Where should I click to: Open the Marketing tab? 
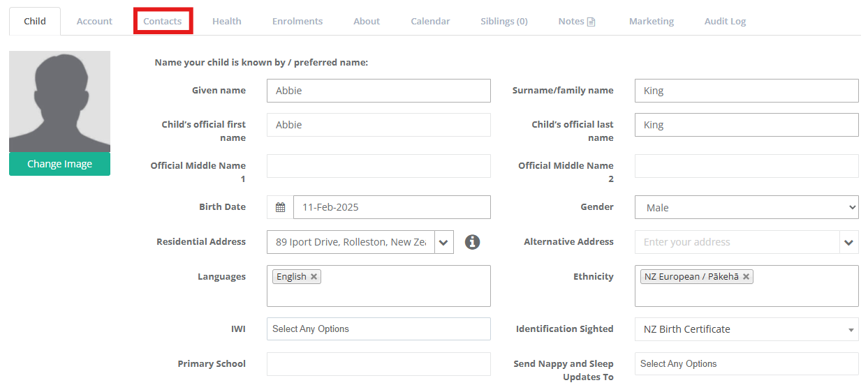click(x=652, y=22)
